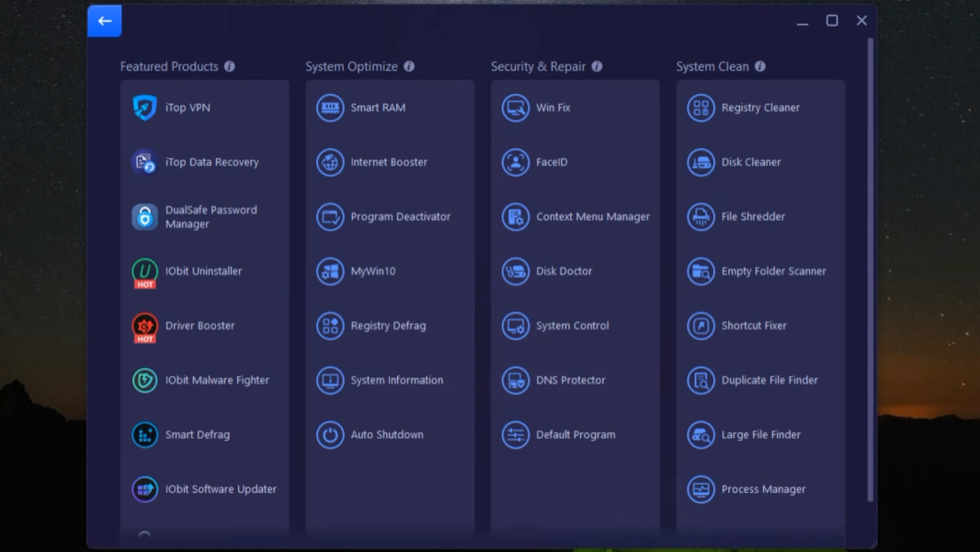Maximize the toolbox window
Image resolution: width=980 pixels, height=552 pixels.
tap(832, 20)
